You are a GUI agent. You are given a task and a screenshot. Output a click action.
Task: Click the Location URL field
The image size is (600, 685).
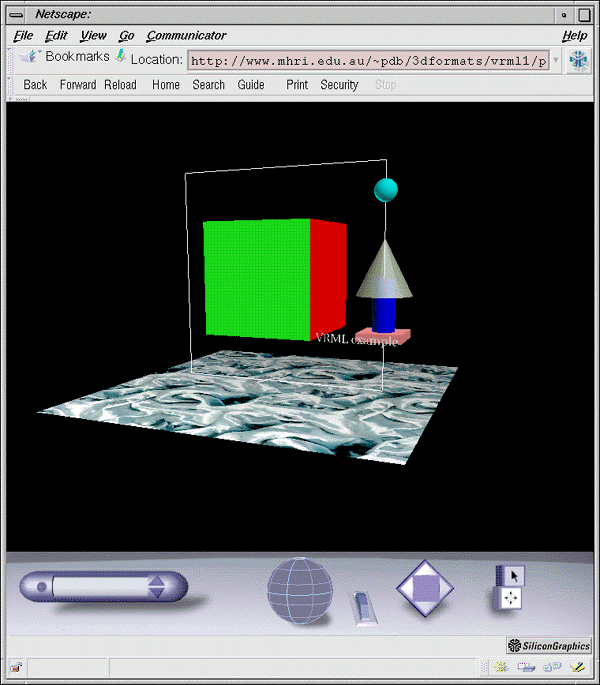pos(368,60)
